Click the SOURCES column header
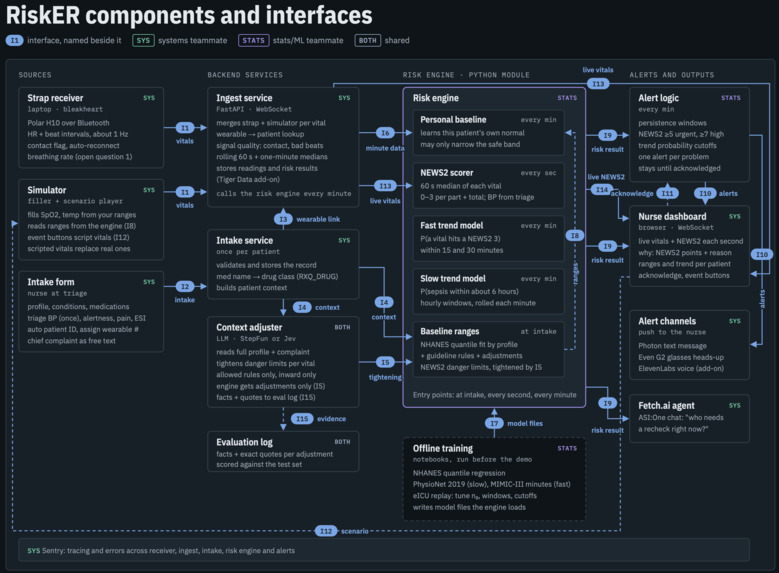The width and height of the screenshot is (779, 573). coord(35,75)
